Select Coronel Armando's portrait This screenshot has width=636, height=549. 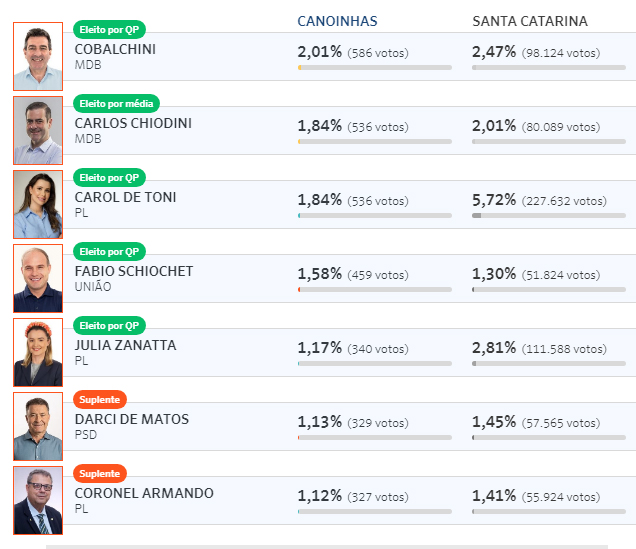pos(38,500)
